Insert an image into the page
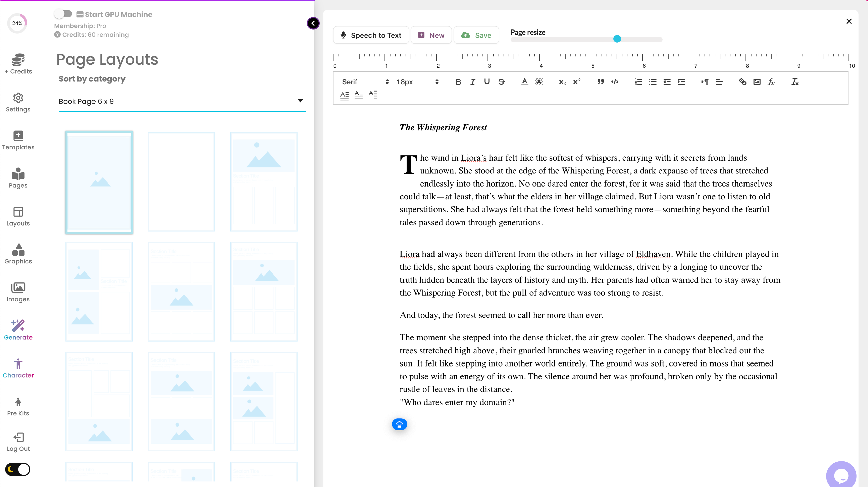Viewport: 868px width, 487px height. pyautogui.click(x=757, y=82)
